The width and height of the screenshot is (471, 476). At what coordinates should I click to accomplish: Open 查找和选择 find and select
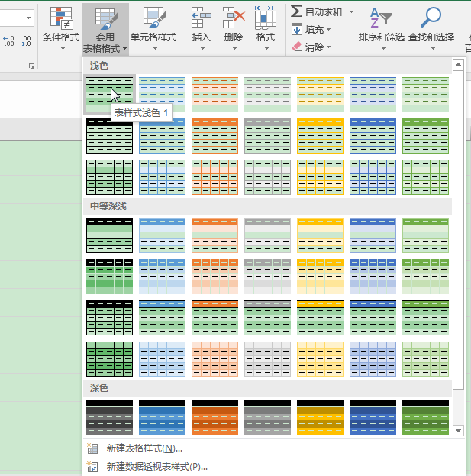(x=431, y=29)
